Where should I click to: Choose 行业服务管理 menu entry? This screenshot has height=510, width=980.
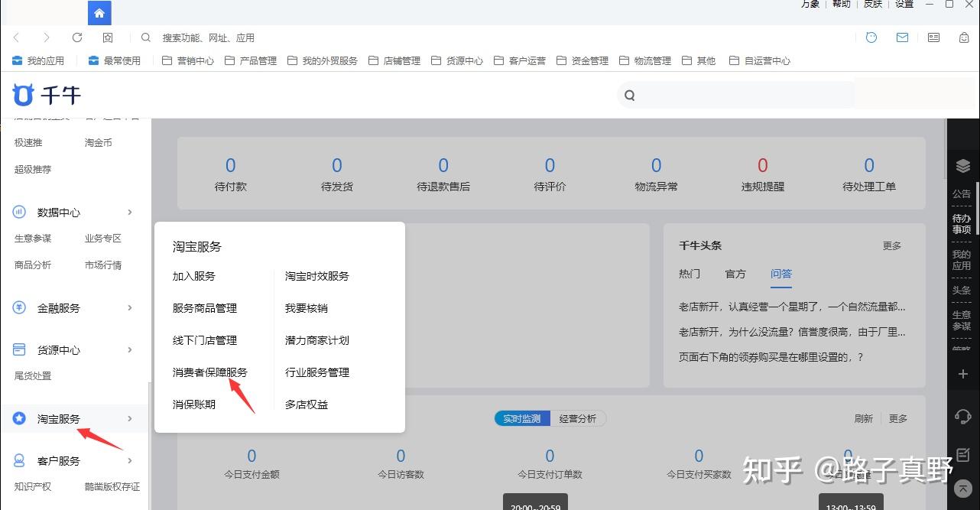click(x=317, y=372)
